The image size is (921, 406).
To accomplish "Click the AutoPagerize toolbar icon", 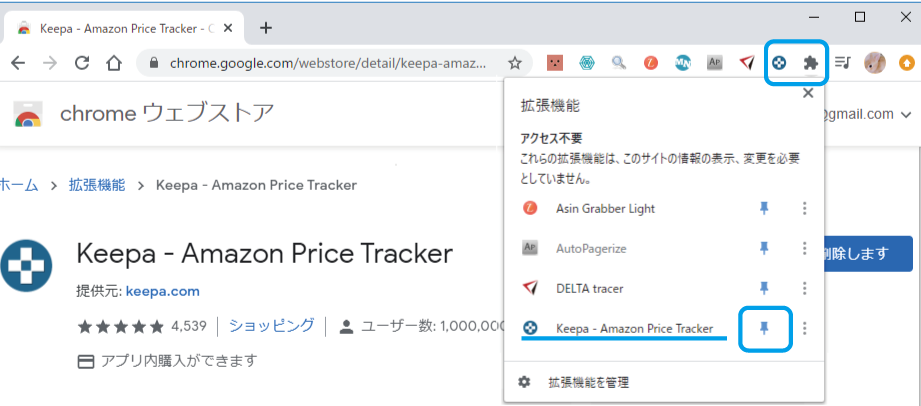I will click(714, 63).
